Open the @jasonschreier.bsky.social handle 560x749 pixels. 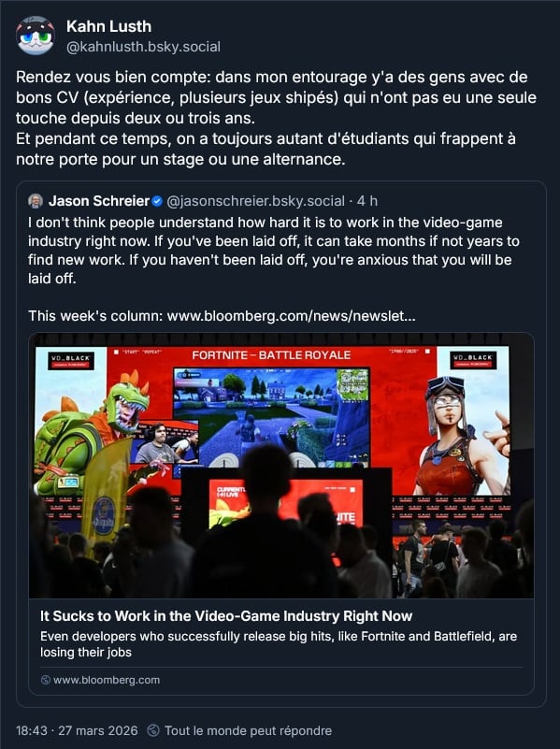pyautogui.click(x=255, y=201)
